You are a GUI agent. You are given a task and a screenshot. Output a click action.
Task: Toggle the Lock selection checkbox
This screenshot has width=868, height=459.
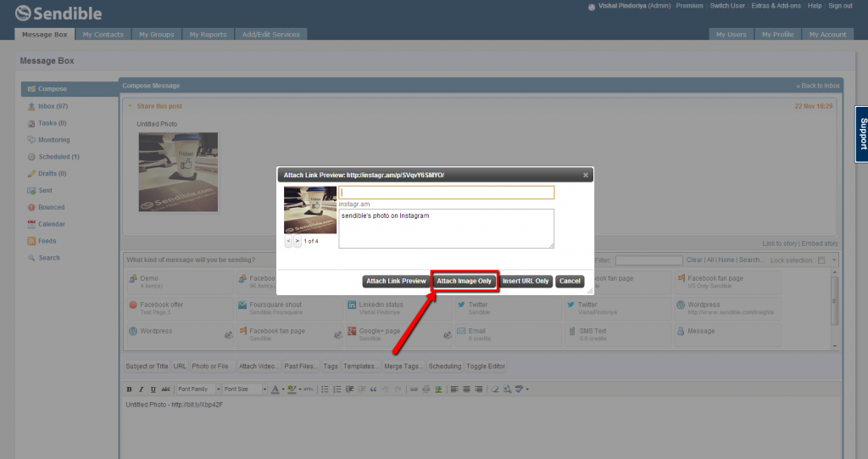821,260
